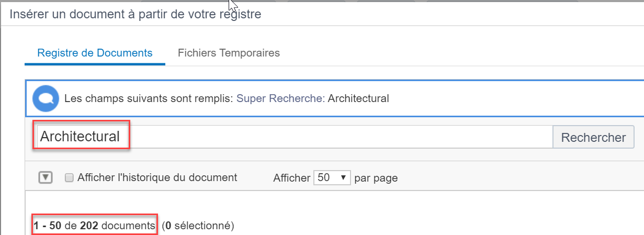Image resolution: width=644 pixels, height=235 pixels.
Task: Toggle Afficher l'historique du document checkbox
Action: [69, 178]
